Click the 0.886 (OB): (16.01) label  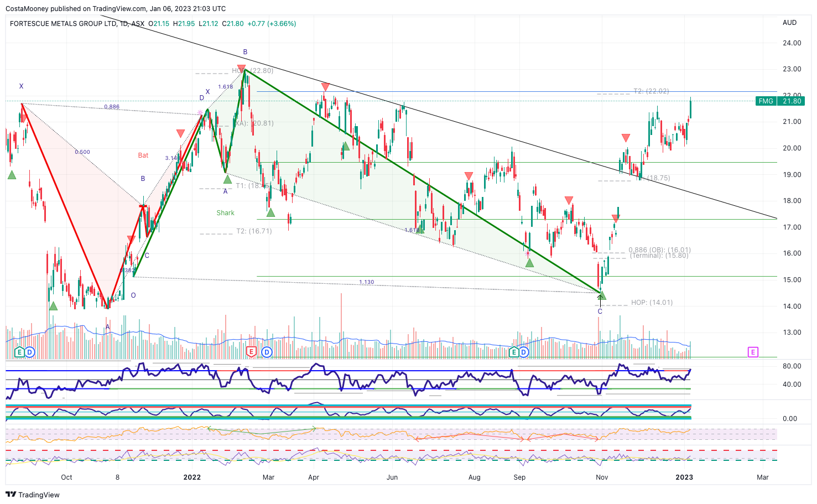pos(659,250)
